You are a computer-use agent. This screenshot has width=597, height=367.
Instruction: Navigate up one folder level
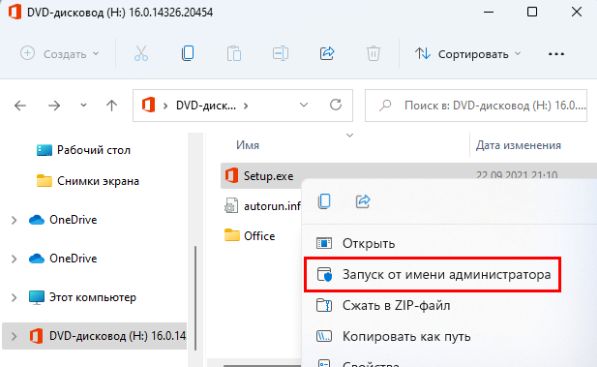[x=112, y=105]
